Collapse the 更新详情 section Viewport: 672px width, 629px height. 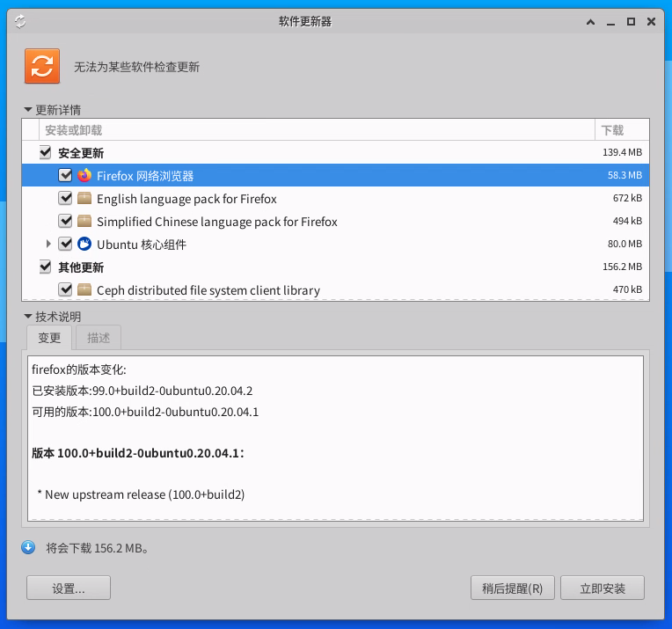pos(28,109)
